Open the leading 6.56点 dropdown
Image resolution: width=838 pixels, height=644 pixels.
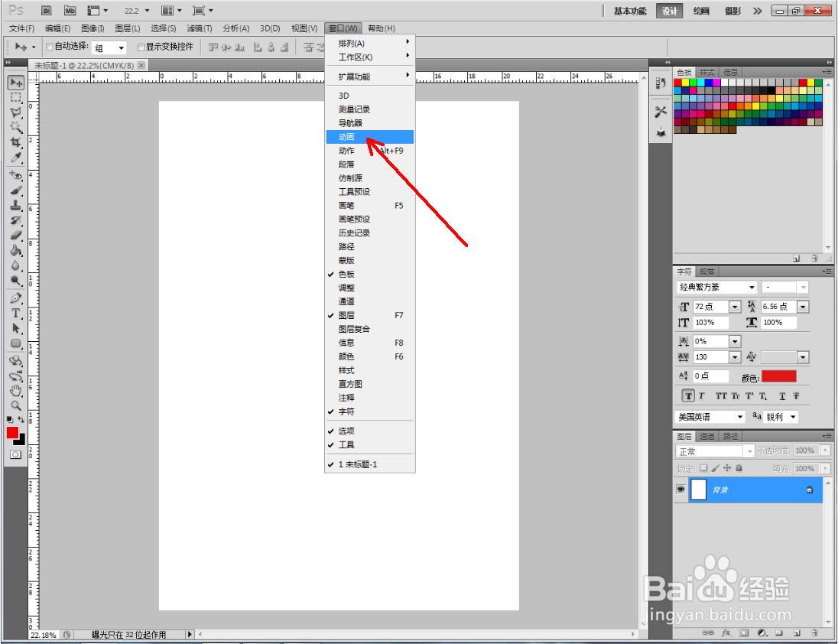[x=803, y=307]
